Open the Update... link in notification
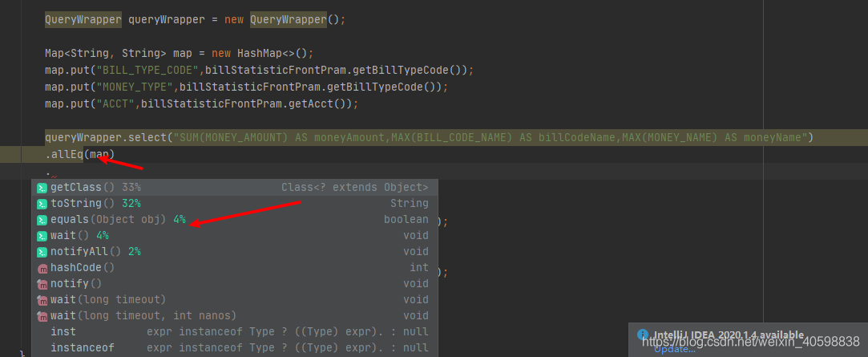The width and height of the screenshot is (868, 357). [x=674, y=349]
